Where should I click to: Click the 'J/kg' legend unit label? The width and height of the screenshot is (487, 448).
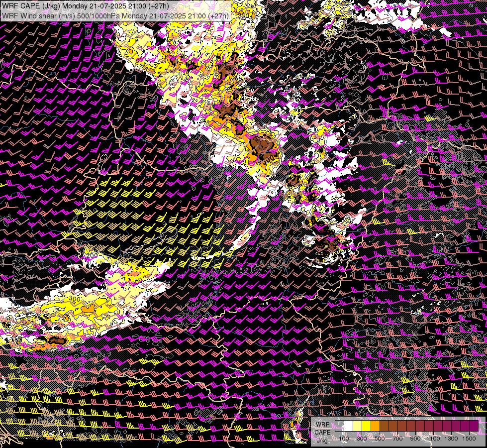[x=322, y=441]
